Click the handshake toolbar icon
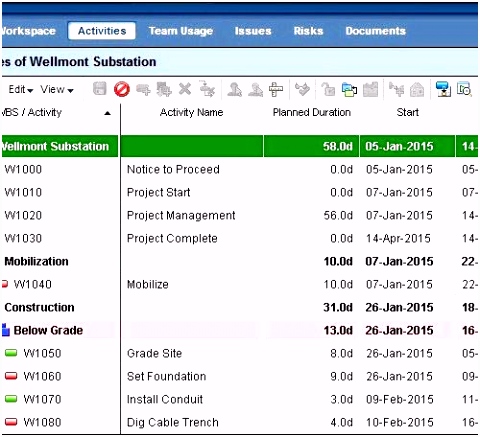 [x=302, y=89]
